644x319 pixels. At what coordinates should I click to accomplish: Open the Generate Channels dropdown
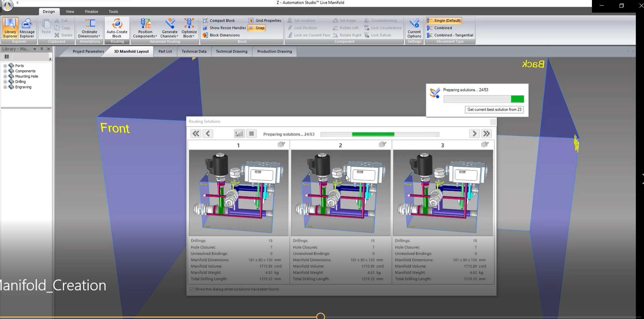click(x=169, y=28)
